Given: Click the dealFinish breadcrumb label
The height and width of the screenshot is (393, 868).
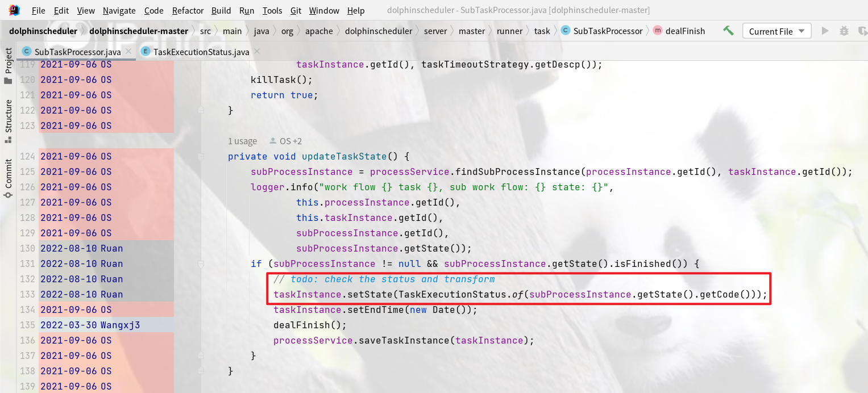Looking at the screenshot, I should [x=685, y=31].
